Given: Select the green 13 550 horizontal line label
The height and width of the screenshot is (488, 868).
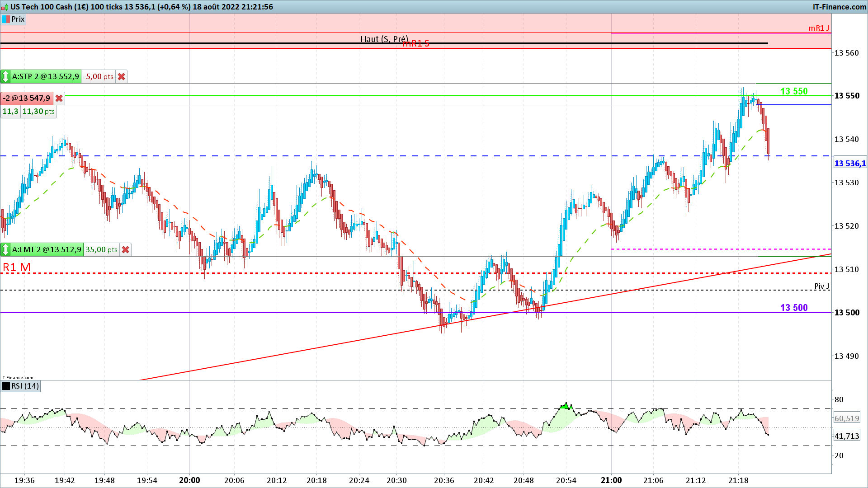Looking at the screenshot, I should pos(793,91).
